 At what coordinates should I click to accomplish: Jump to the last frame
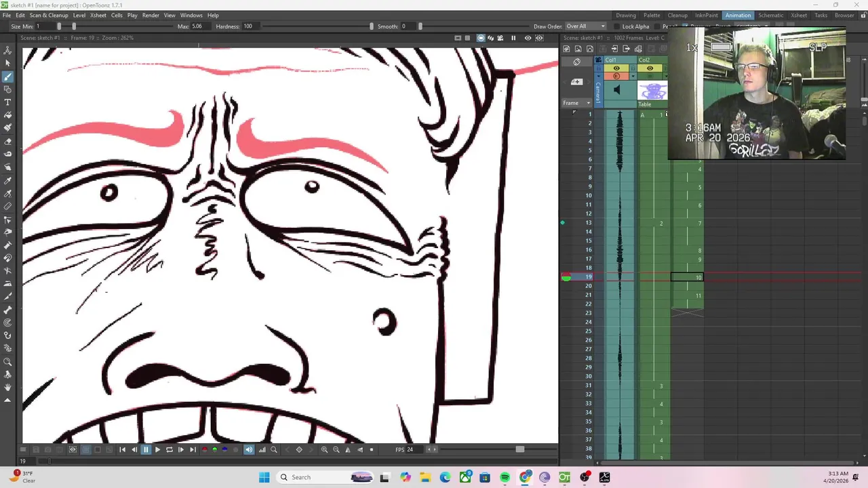point(193,449)
